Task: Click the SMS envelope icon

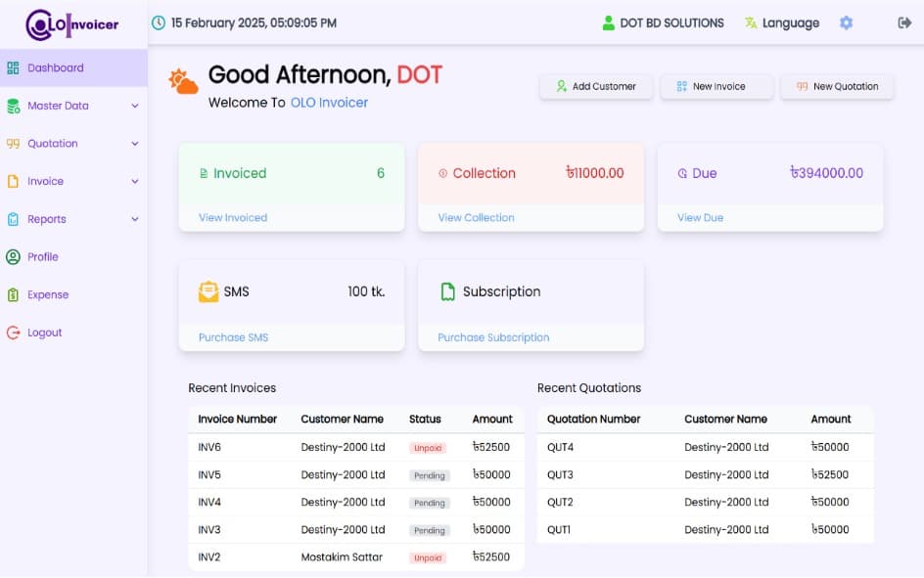Action: [208, 291]
